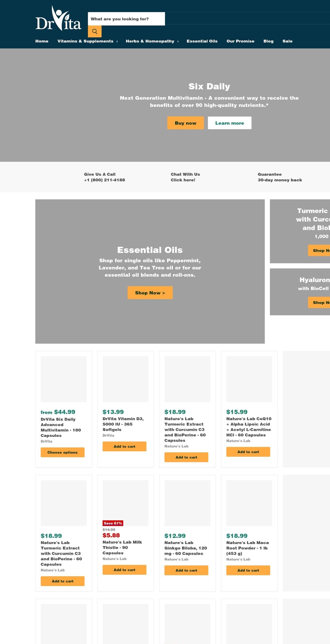Open the Home menu item
Viewport: 330px width, 644px height.
[42, 41]
